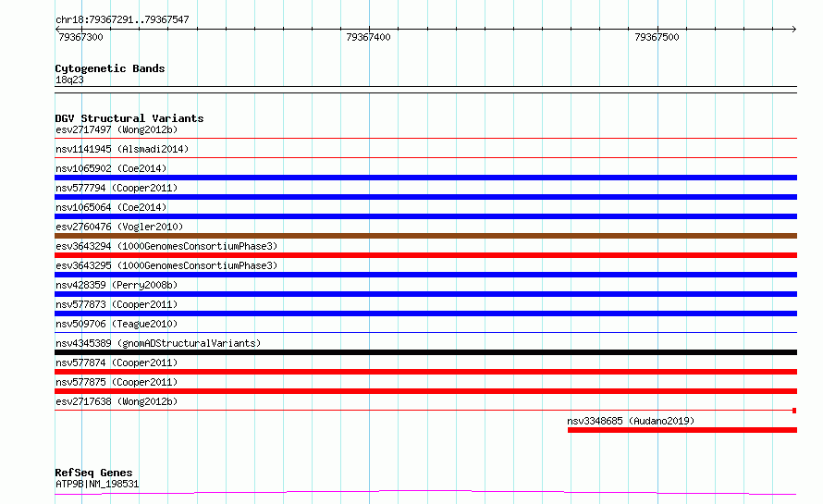The height and width of the screenshot is (504, 823).
Task: Click the blue bar under nsv1065902
Action: [425, 178]
